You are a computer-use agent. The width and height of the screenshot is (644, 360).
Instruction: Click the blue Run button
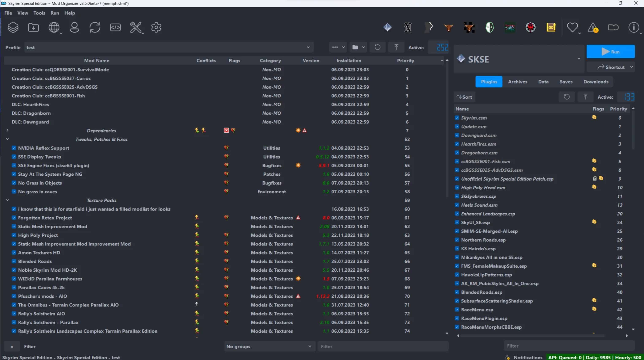point(610,52)
